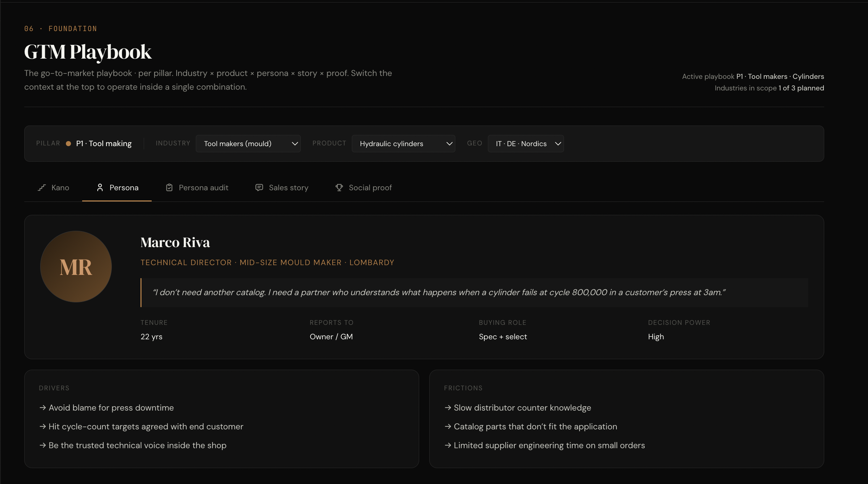This screenshot has width=868, height=484.
Task: Click driver Be the trusted technical voice
Action: (133, 445)
